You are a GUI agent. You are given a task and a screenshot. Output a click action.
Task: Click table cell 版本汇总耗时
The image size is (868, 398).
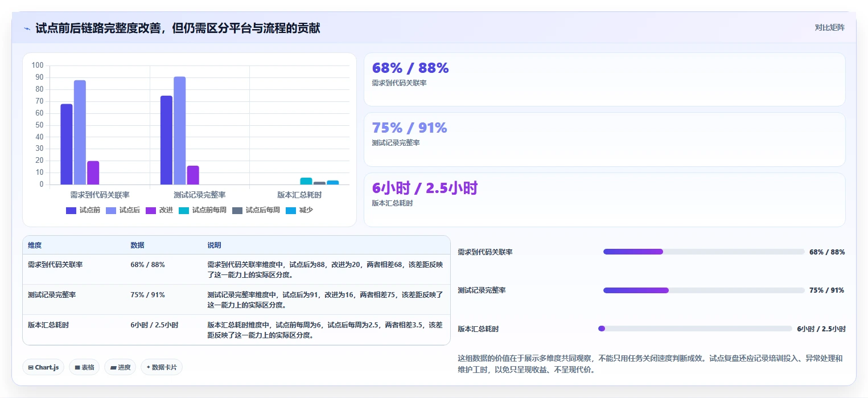48,325
